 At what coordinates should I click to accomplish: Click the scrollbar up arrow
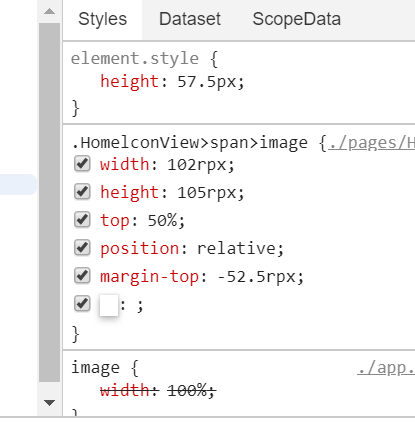coord(49,12)
